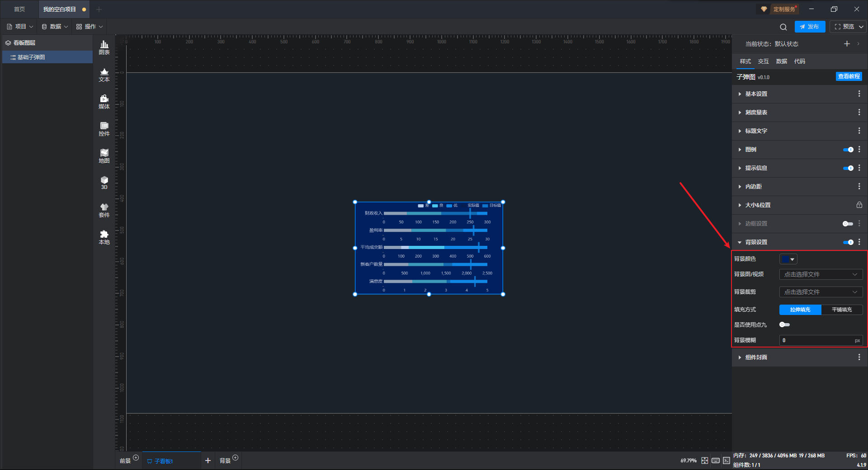868x470 pixels.
Task: Select the bullet chart on canvas
Action: click(429, 248)
